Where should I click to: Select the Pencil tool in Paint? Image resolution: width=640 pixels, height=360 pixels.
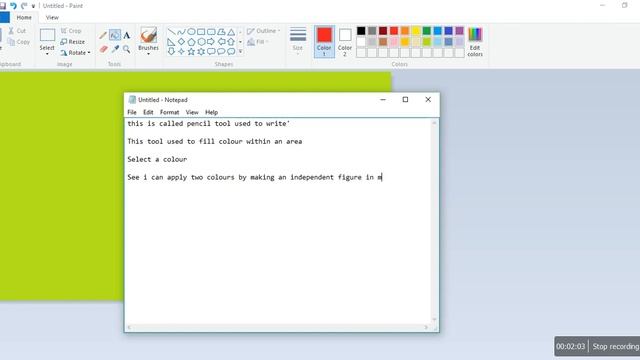(x=103, y=36)
